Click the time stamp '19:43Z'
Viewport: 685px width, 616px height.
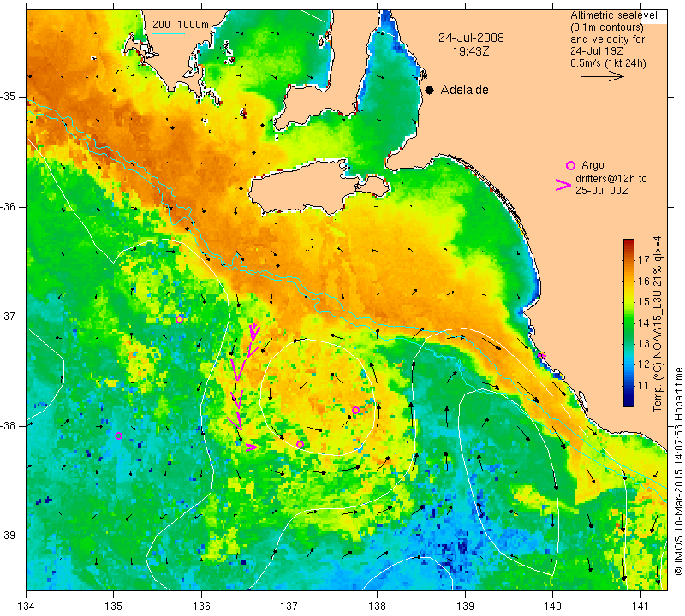tap(471, 51)
